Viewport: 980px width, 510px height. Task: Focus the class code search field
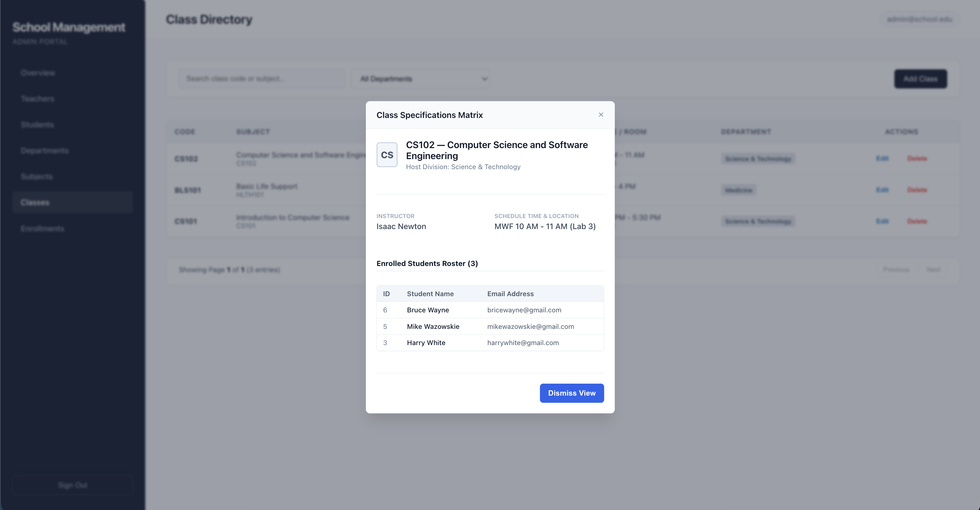[x=262, y=79]
